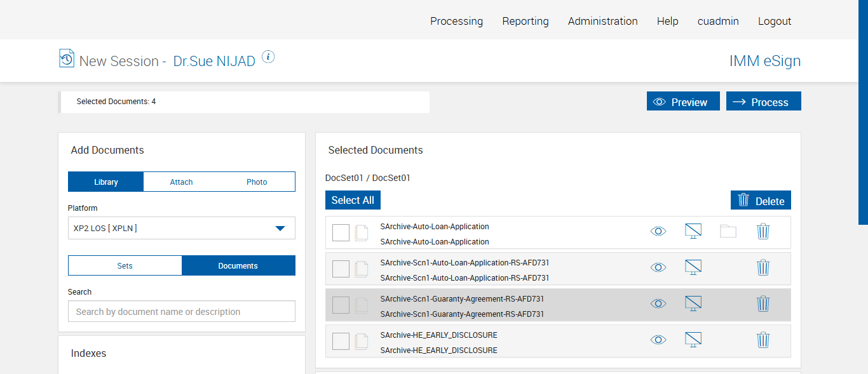
Task: Open the Administration menu
Action: point(602,21)
